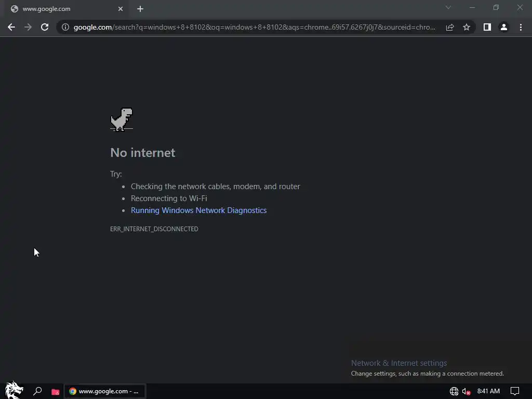
Task: Open Network & Internet settings
Action: 399,363
